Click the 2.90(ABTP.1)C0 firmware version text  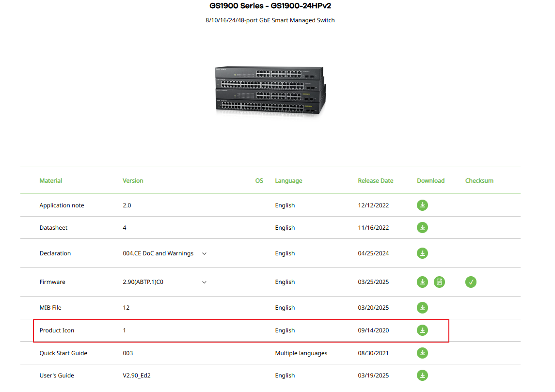point(143,282)
